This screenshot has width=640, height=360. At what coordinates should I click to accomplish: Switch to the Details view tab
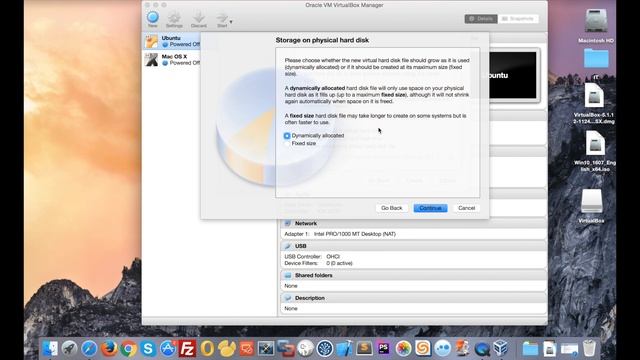click(481, 19)
